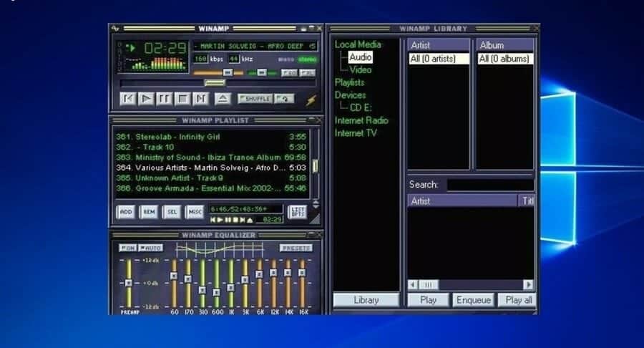Click mini pause icon in playlist window

click(x=228, y=220)
